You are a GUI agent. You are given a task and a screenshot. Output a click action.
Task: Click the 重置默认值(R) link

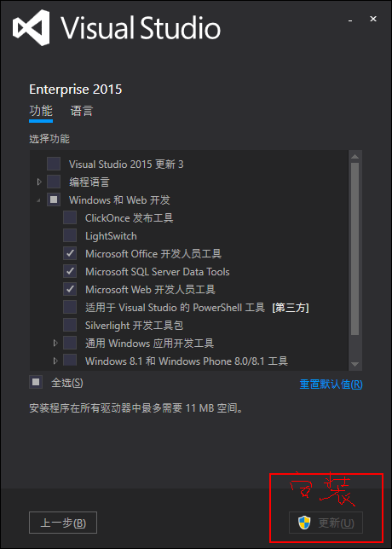click(331, 384)
